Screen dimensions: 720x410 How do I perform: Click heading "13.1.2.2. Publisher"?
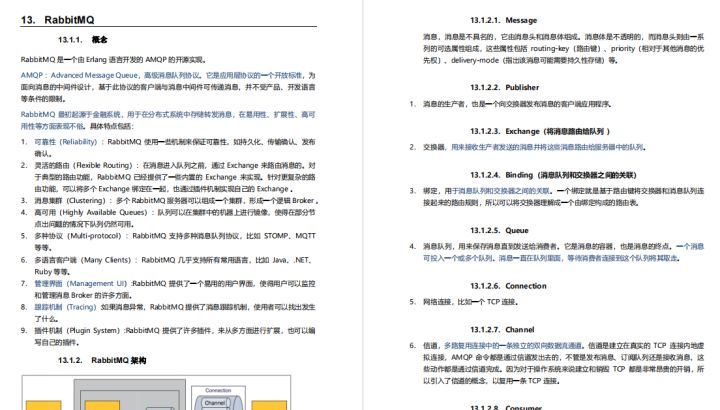tap(505, 87)
